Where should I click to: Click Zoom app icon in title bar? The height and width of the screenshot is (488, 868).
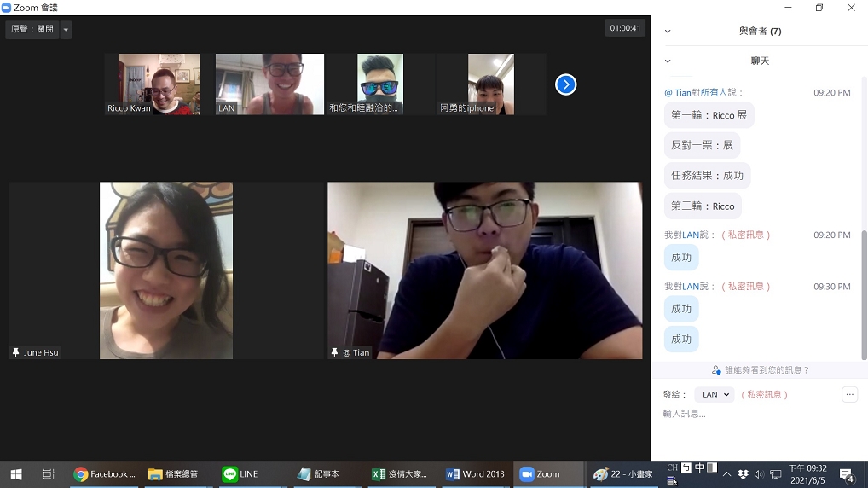(7, 7)
